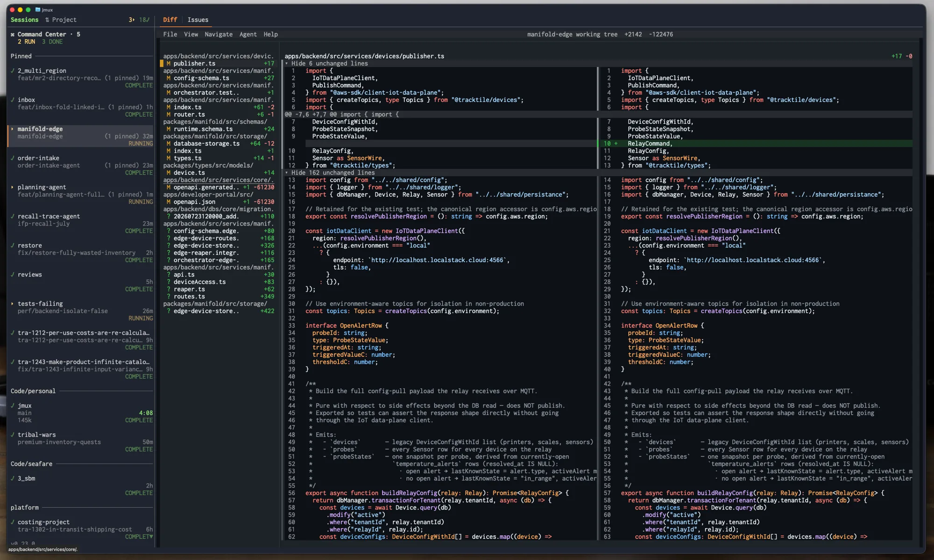Click the M marker for device.ts
The height and width of the screenshot is (560, 934).
pyautogui.click(x=169, y=173)
